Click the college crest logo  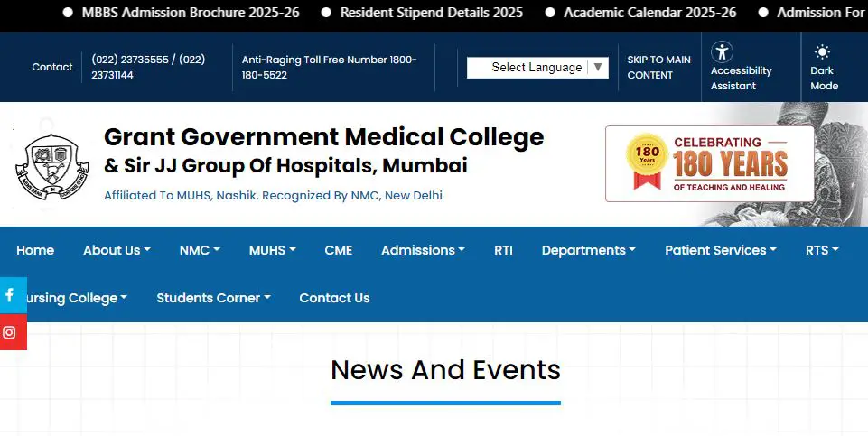tap(52, 166)
